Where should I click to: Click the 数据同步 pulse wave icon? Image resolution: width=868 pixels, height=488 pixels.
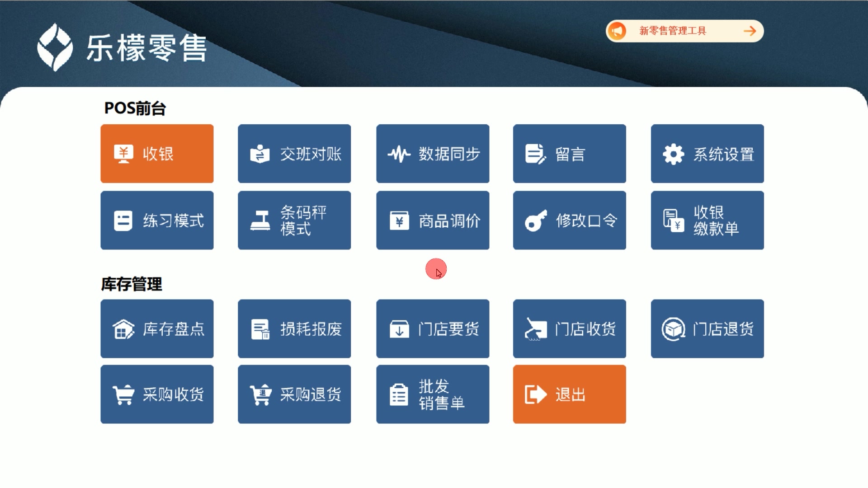click(399, 154)
